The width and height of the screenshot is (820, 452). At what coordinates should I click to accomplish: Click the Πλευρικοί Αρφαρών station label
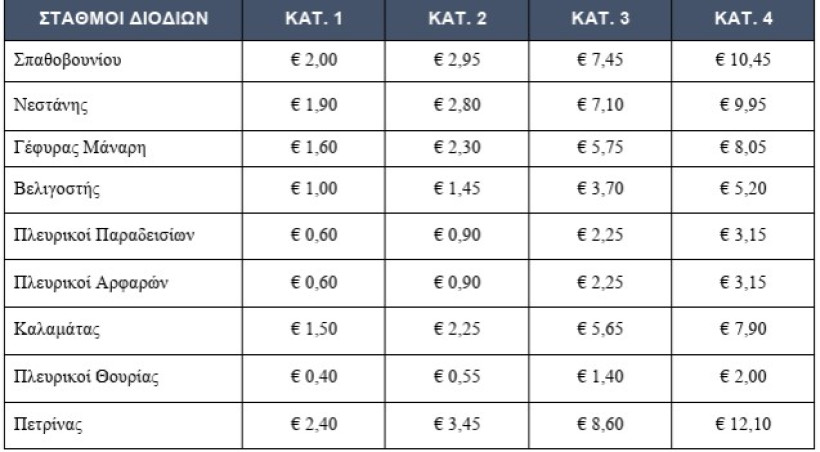click(x=93, y=282)
